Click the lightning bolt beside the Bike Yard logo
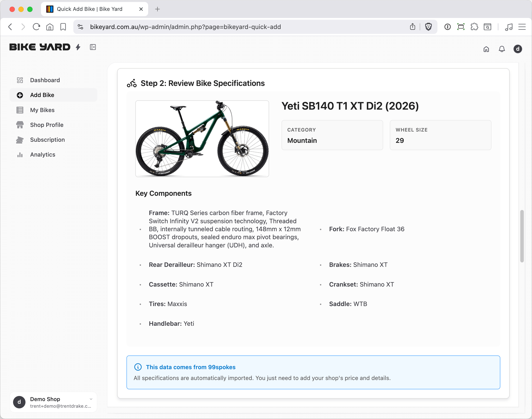The height and width of the screenshot is (419, 532). (78, 47)
